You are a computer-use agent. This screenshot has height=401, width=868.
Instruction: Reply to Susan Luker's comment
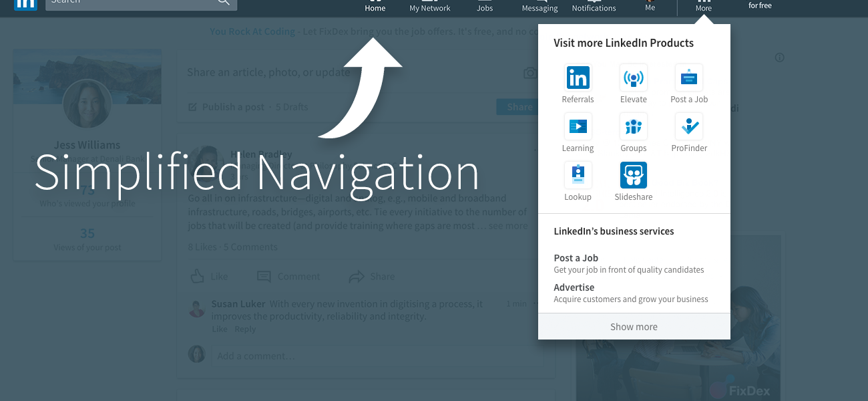(245, 329)
